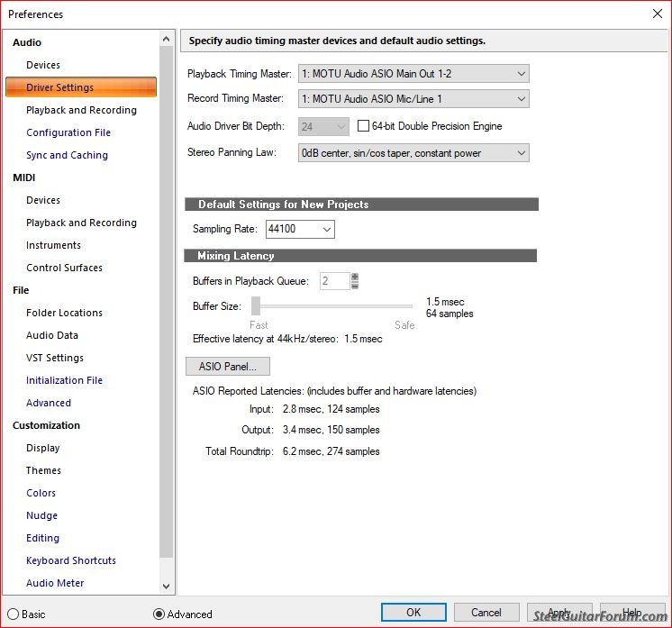Click the MIDI category heading
Image resolution: width=672 pixels, height=628 pixels.
[24, 177]
